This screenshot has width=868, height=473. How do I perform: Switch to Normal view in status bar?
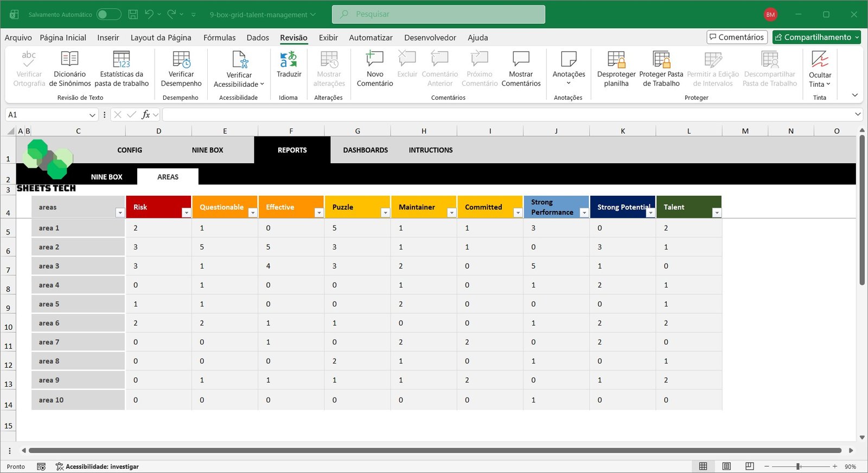coord(703,466)
